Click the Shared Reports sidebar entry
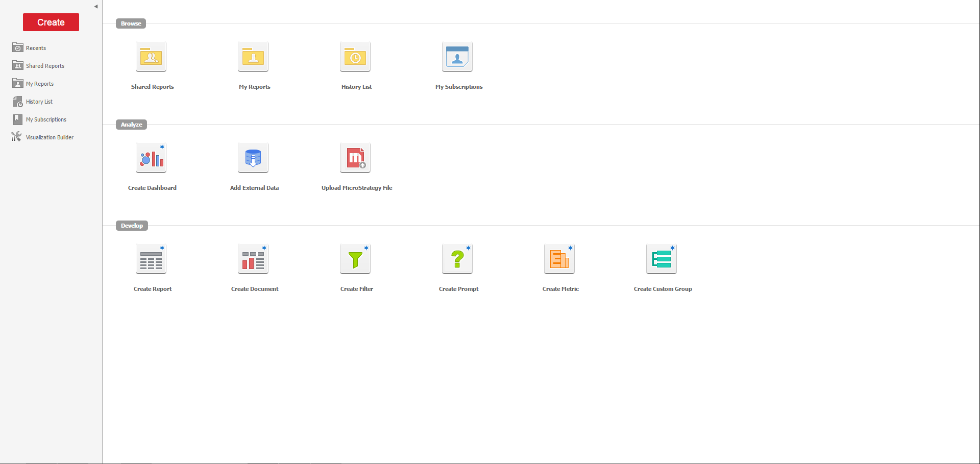980x464 pixels. [x=45, y=65]
